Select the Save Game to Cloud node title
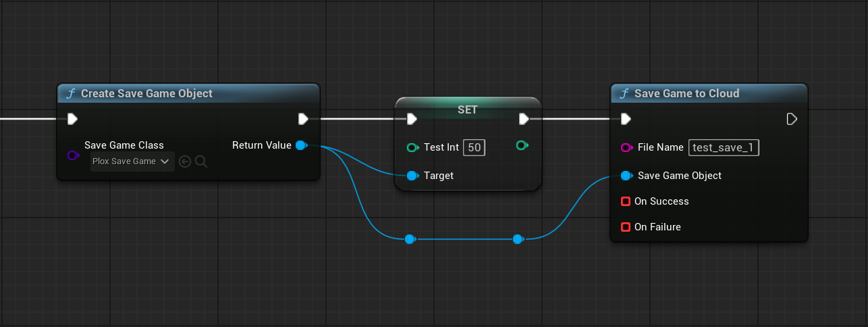The height and width of the screenshot is (327, 868). [686, 93]
